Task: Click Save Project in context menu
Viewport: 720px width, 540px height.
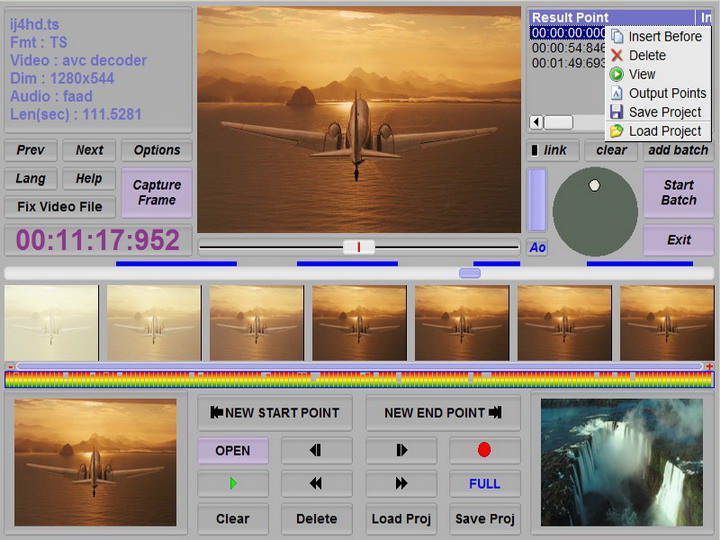Action: 664,112
